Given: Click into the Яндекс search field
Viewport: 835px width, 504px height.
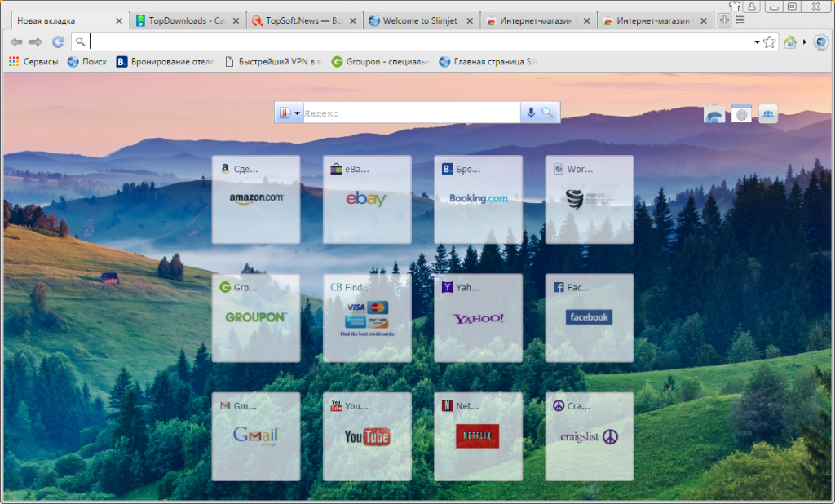Looking at the screenshot, I should click(412, 113).
